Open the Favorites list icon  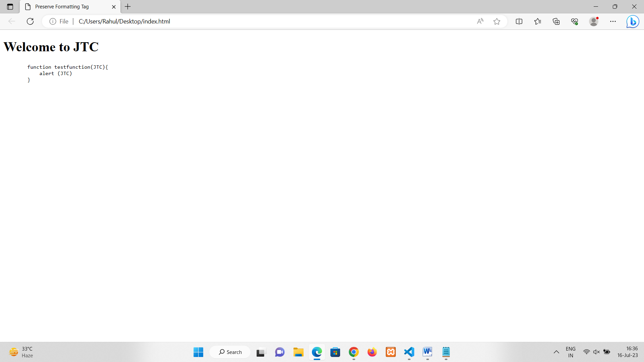(x=538, y=21)
